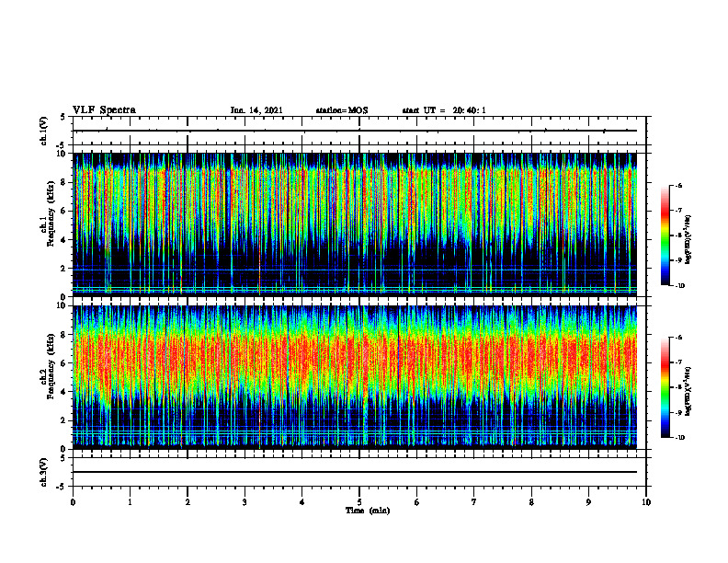Viewport: 728px width, 563px height.
Task: Click the ch.2 spectrogram color bar
Action: pos(665,387)
